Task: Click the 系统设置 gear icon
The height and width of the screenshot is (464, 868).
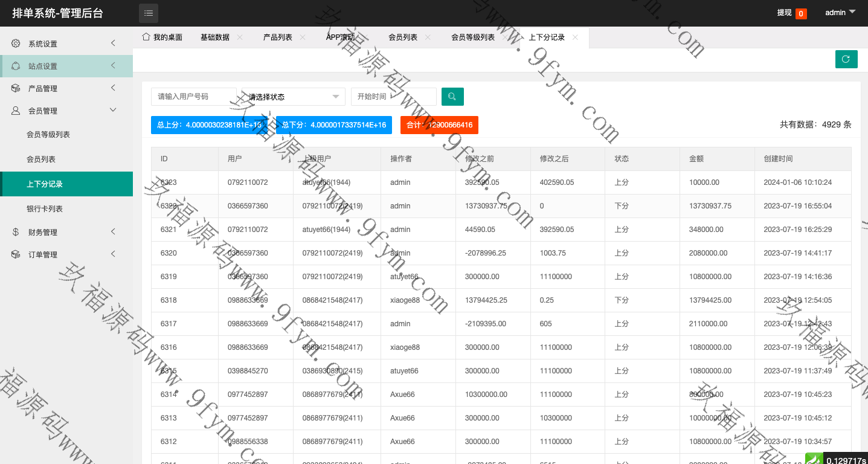Action: click(16, 43)
